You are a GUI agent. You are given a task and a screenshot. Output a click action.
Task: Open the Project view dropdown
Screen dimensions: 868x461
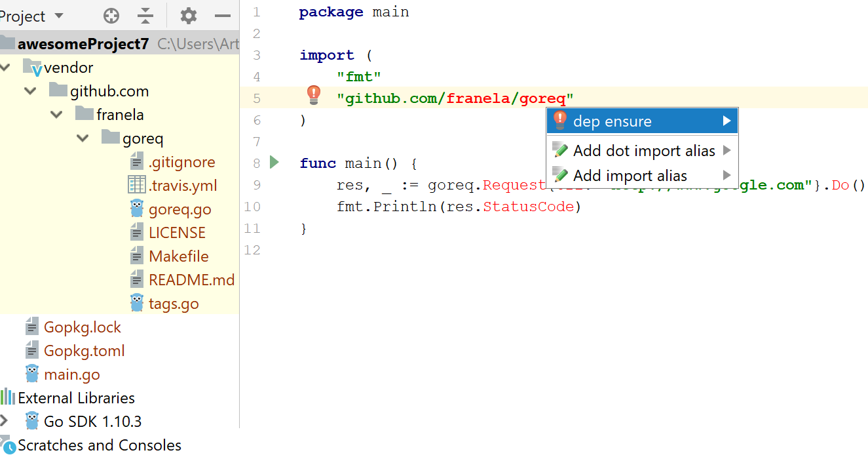[x=59, y=16]
